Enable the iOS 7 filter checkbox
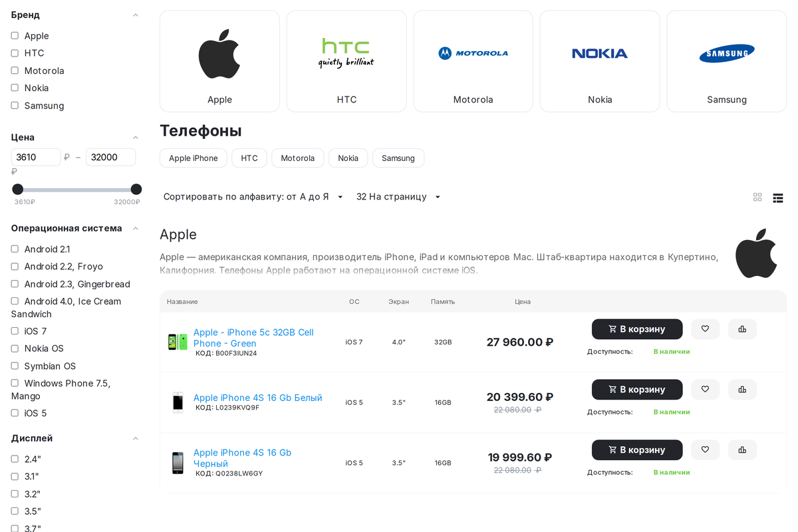Viewport: 798px width, 532px height. (x=15, y=331)
